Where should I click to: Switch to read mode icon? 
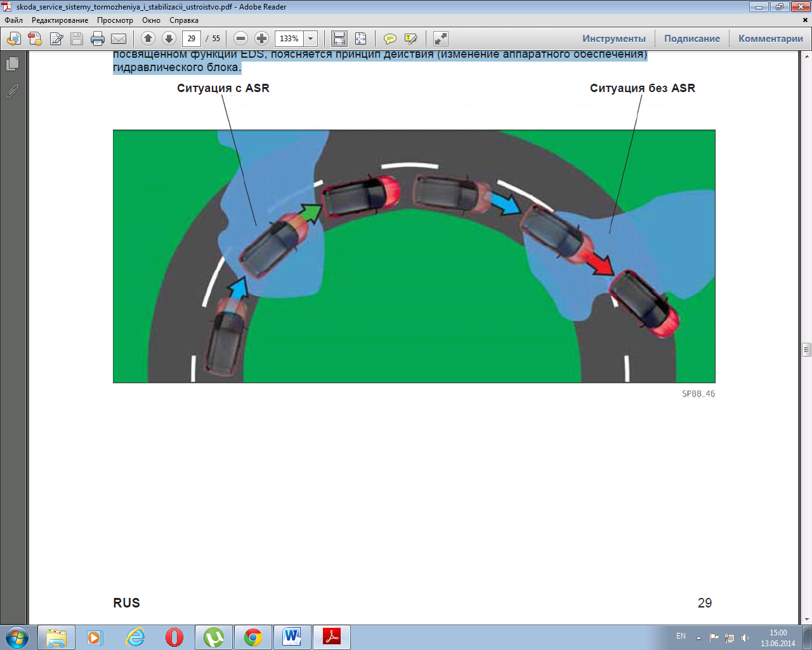point(440,39)
